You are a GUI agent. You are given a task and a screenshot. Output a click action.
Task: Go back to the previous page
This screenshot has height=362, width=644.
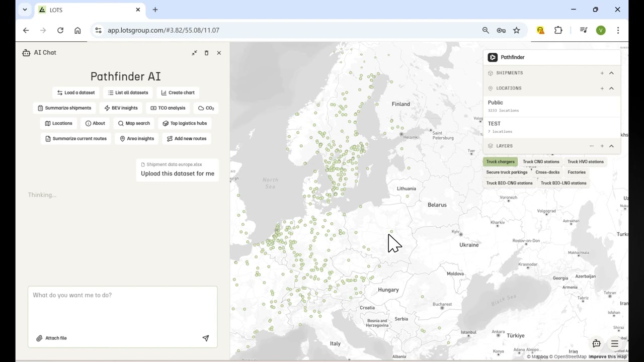[26, 30]
